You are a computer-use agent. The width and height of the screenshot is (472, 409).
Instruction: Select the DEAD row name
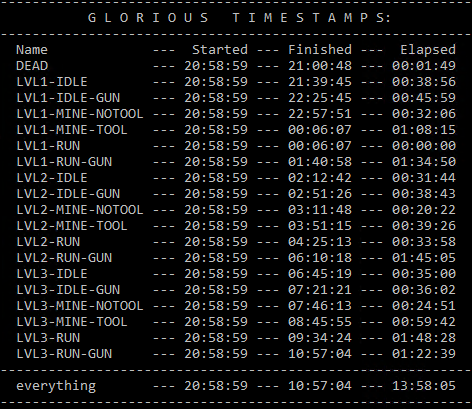tap(32, 66)
